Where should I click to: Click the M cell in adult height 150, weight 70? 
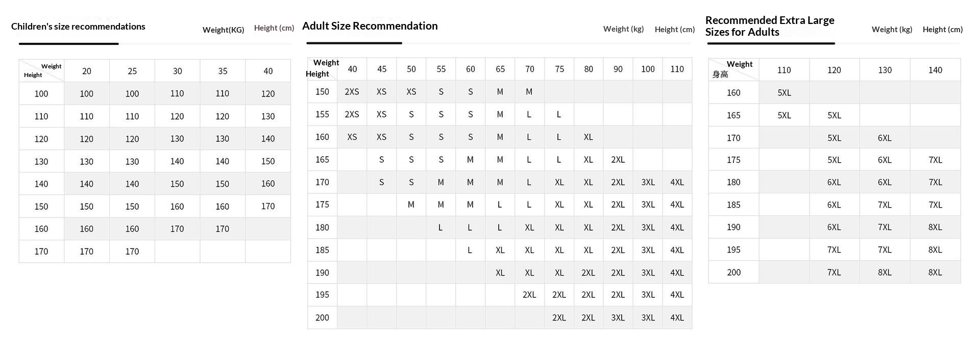(x=529, y=92)
